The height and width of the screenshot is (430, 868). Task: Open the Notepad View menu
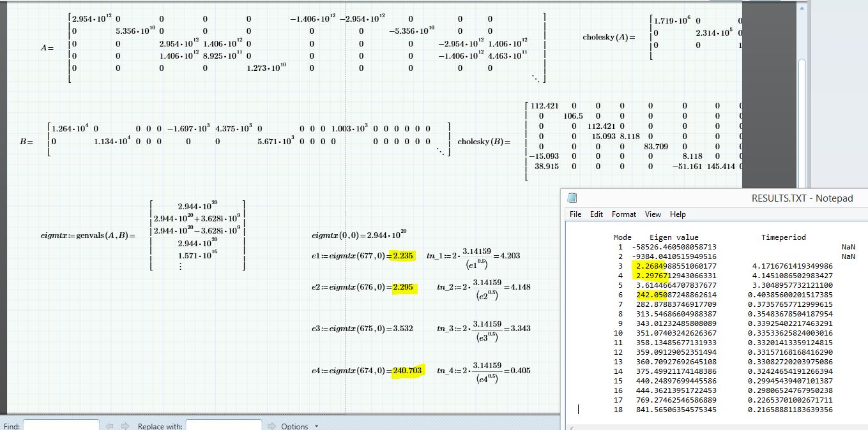pyautogui.click(x=653, y=214)
